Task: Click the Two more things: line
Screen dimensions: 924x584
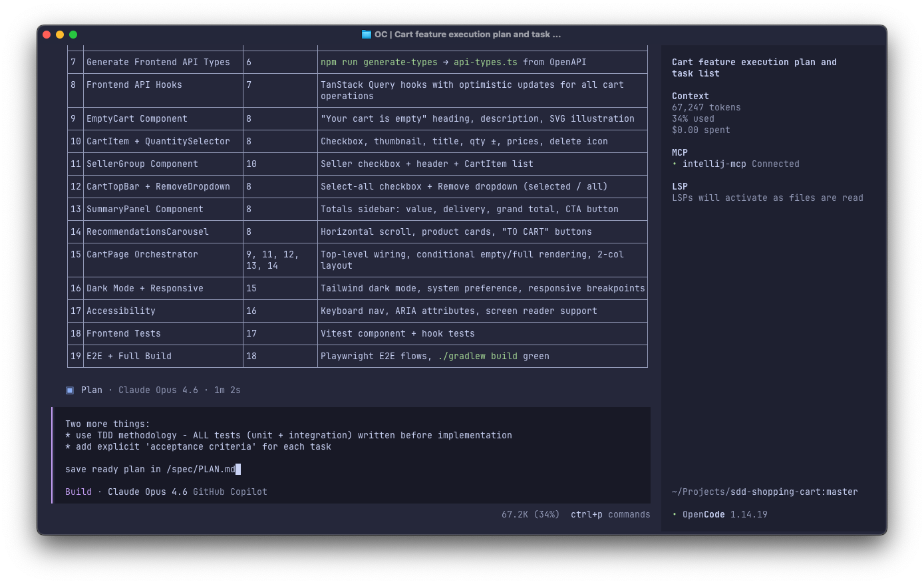Action: pyautogui.click(x=108, y=424)
